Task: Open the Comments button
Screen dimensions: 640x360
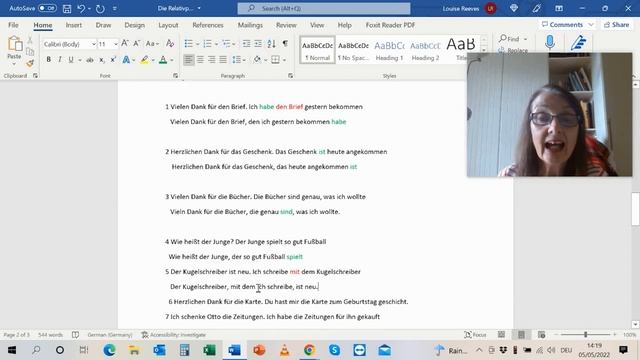Action: pos(567,24)
